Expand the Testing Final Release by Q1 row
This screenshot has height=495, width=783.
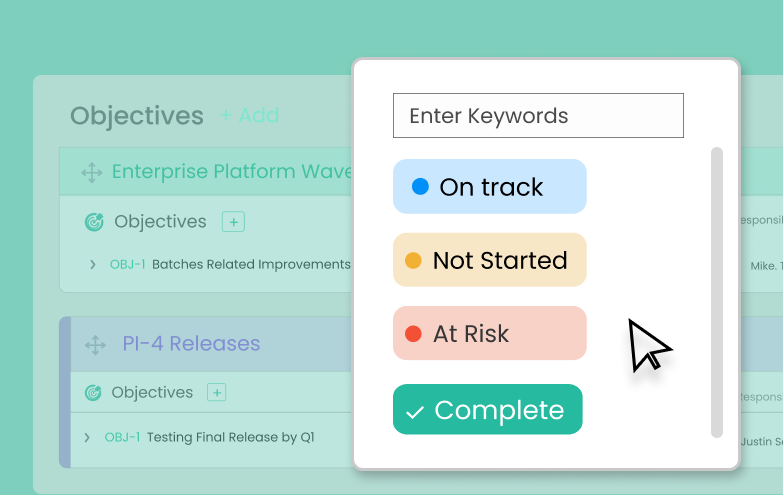[87, 437]
